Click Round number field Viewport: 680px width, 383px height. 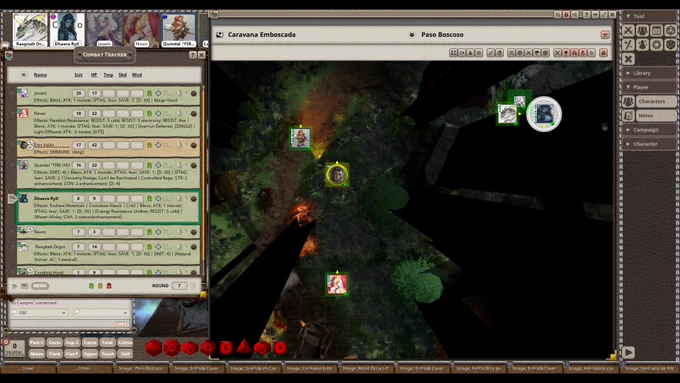click(x=179, y=285)
